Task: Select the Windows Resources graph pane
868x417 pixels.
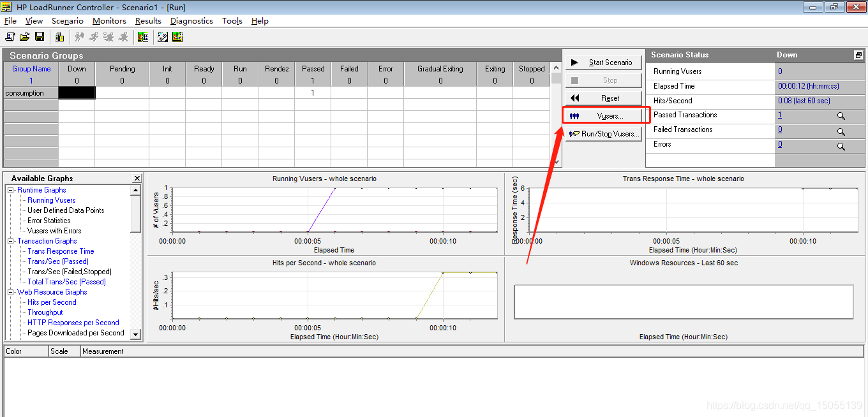Action: click(684, 299)
